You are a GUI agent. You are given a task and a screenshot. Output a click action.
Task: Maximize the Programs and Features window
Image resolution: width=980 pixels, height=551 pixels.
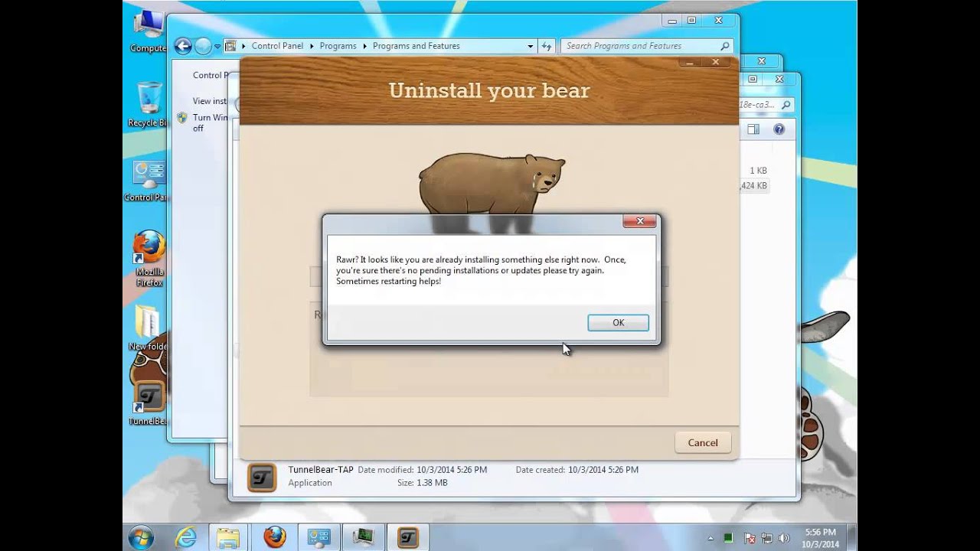pyautogui.click(x=692, y=21)
